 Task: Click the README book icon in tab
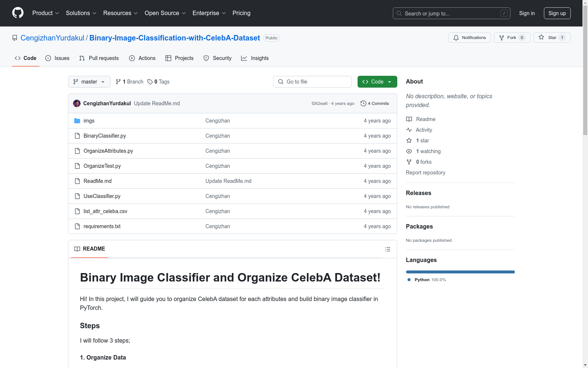point(77,249)
